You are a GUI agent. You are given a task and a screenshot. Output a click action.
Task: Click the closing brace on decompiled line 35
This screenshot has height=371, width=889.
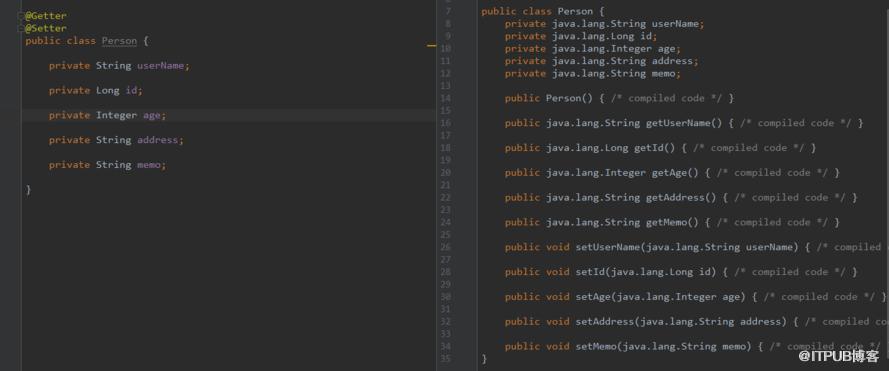click(x=484, y=359)
